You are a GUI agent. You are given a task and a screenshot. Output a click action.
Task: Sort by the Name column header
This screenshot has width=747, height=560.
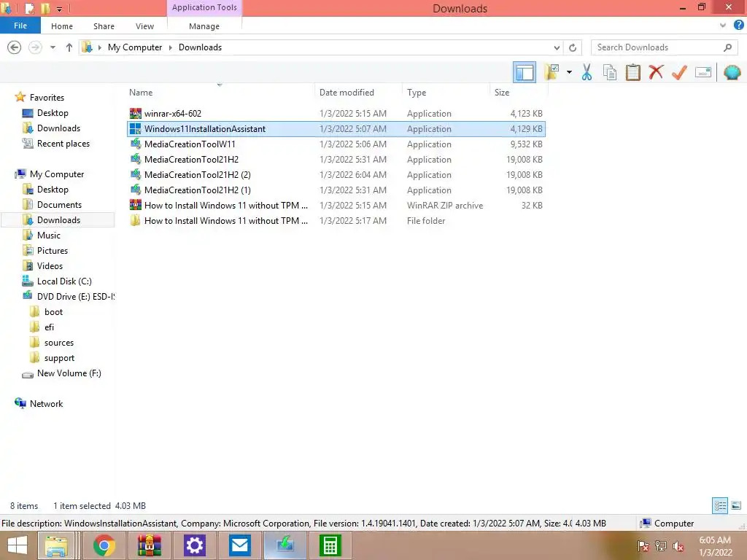[x=141, y=93]
